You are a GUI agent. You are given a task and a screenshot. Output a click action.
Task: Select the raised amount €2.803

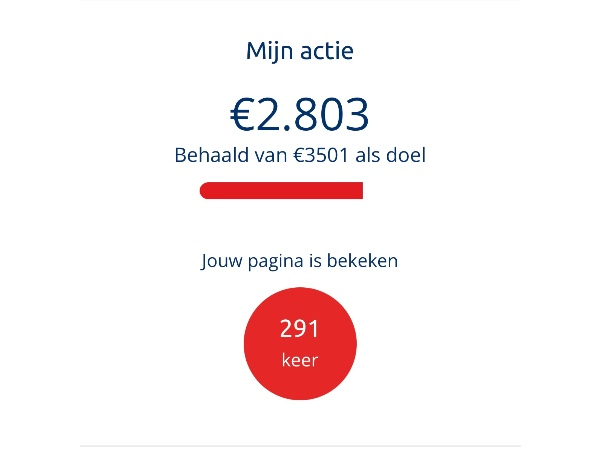pyautogui.click(x=300, y=115)
